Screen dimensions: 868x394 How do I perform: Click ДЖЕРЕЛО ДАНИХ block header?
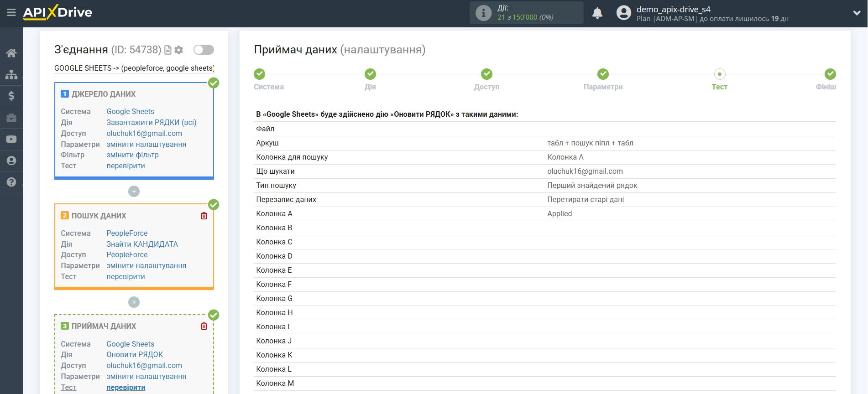(x=103, y=94)
